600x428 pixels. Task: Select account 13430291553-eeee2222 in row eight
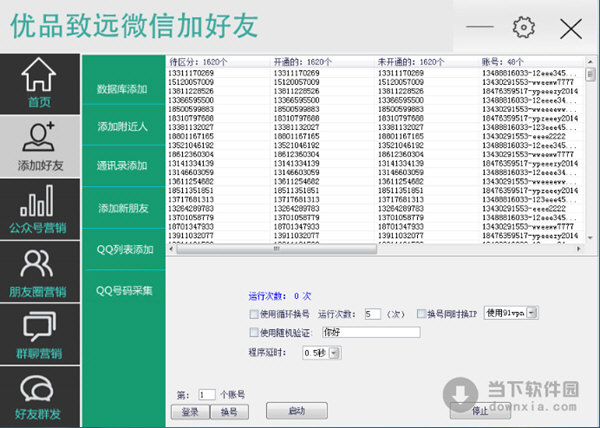pos(523,136)
